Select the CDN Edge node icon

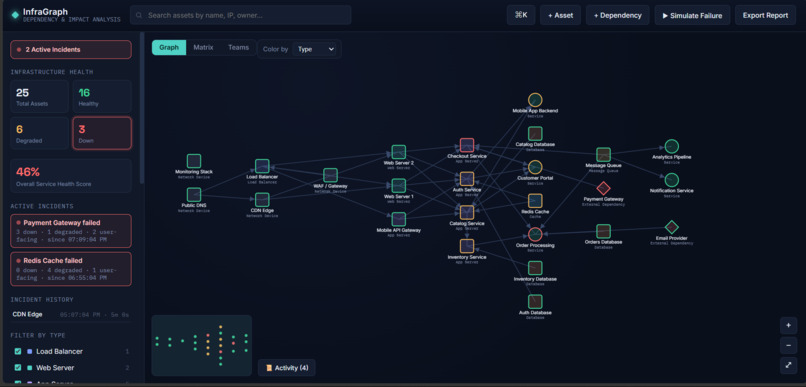262,199
